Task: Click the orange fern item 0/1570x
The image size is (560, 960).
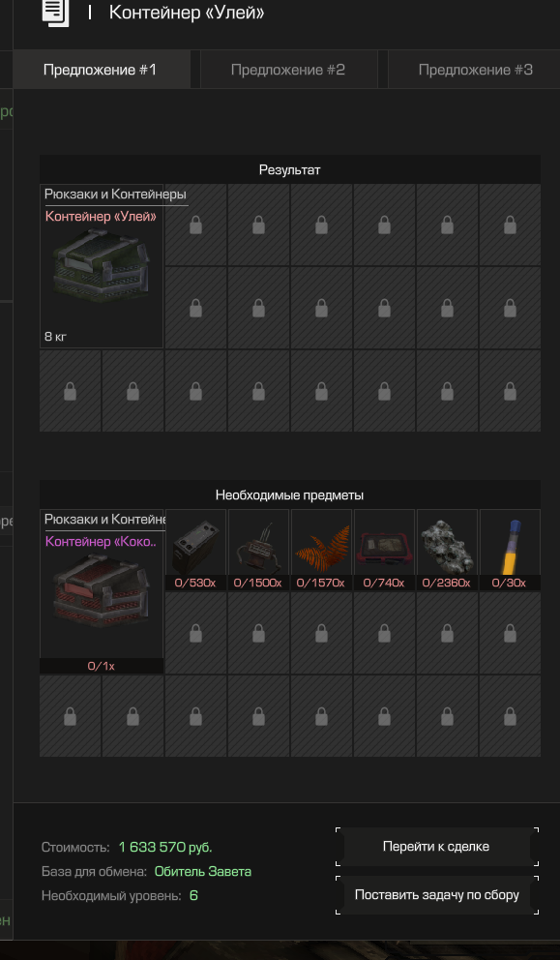Action: click(321, 549)
